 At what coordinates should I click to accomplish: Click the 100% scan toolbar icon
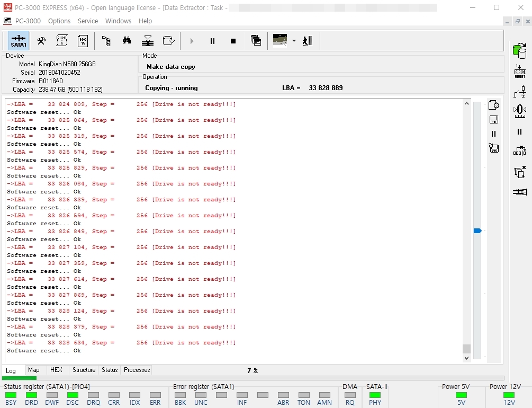tap(83, 41)
